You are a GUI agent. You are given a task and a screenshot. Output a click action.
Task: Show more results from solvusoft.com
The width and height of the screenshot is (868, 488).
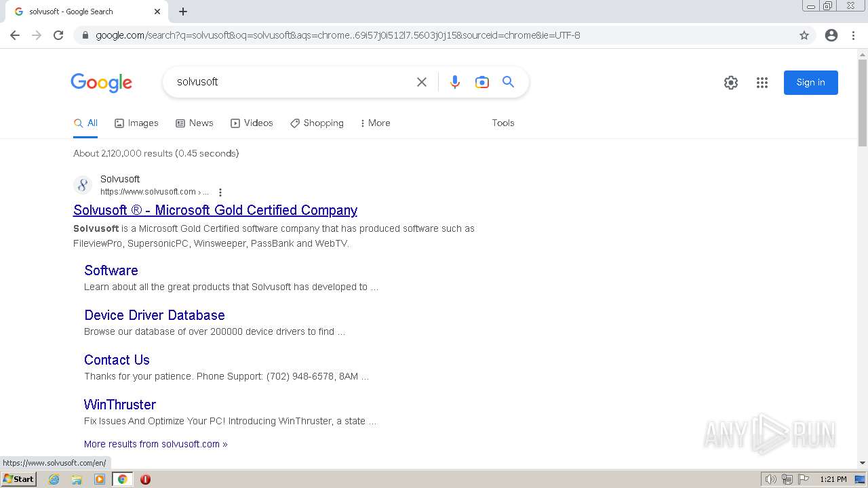pos(156,444)
